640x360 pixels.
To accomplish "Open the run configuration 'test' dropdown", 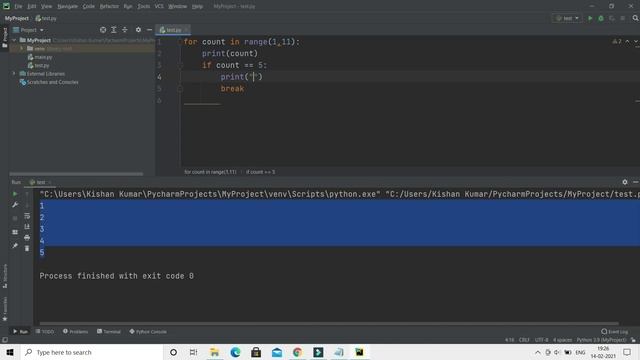I will (567, 18).
